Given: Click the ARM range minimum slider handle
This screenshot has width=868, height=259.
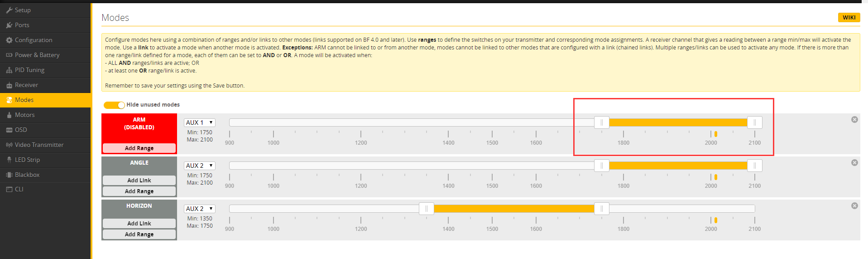Looking at the screenshot, I should [x=601, y=122].
